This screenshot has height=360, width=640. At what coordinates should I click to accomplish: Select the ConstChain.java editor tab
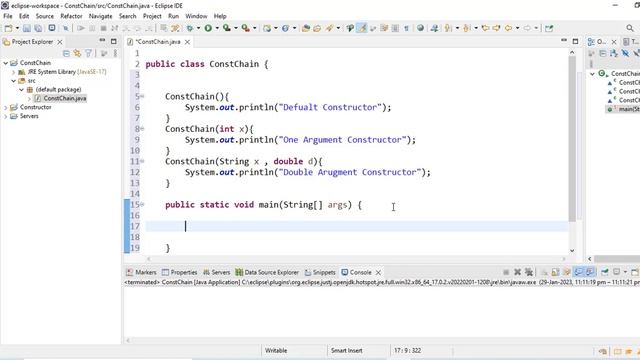[x=158, y=42]
